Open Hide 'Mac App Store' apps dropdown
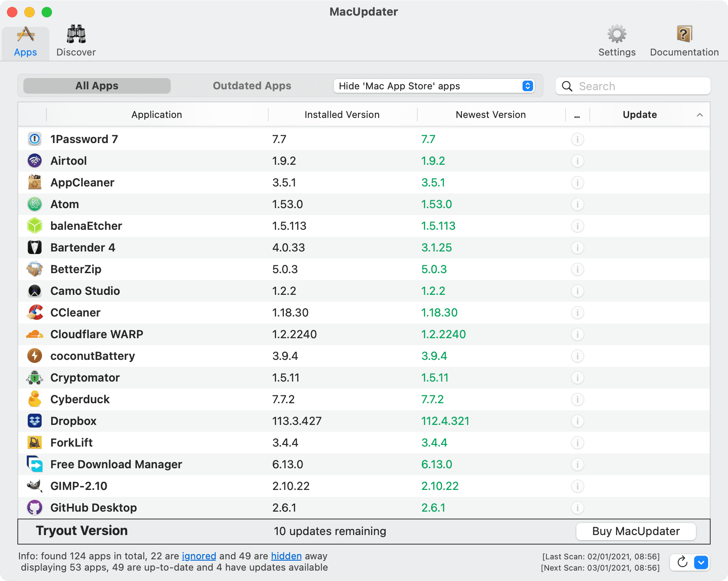Screen dimensions: 728x581 click(434, 86)
